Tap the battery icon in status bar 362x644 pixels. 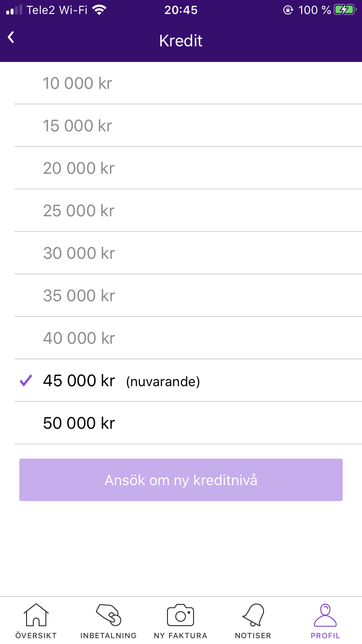344,10
